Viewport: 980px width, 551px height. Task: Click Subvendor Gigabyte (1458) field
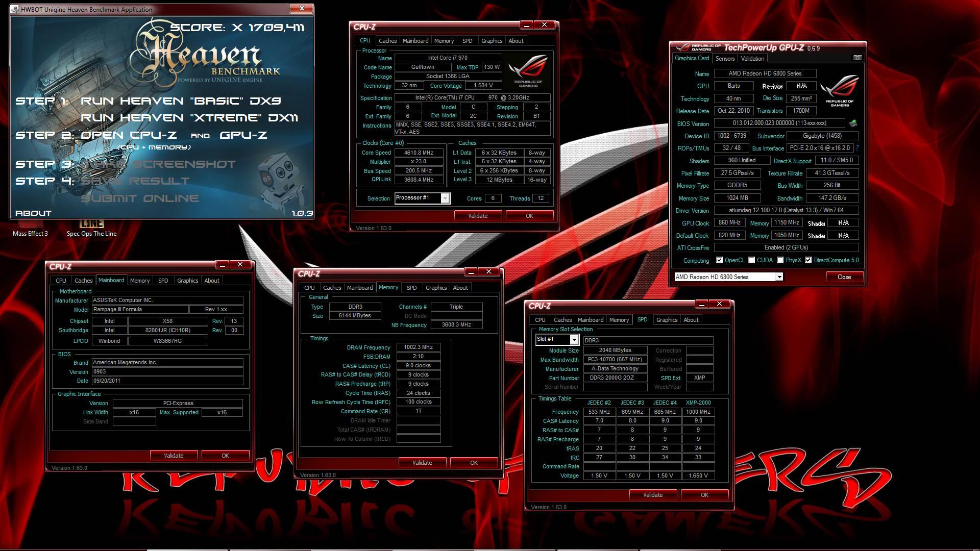(822, 136)
